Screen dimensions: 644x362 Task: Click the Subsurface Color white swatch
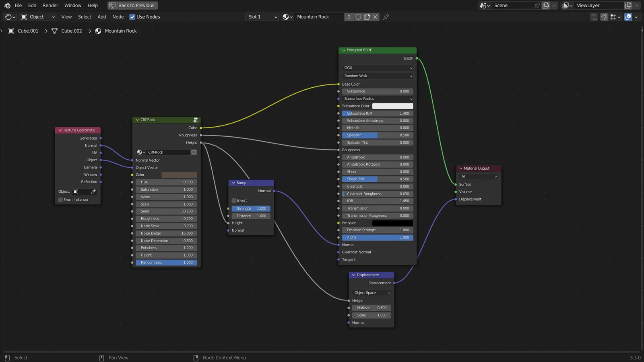pos(392,106)
